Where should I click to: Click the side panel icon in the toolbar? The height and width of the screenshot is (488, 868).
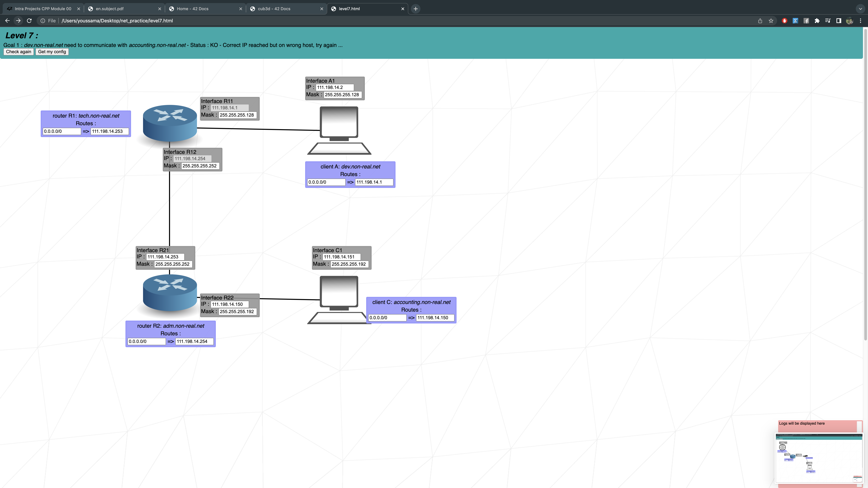(839, 21)
